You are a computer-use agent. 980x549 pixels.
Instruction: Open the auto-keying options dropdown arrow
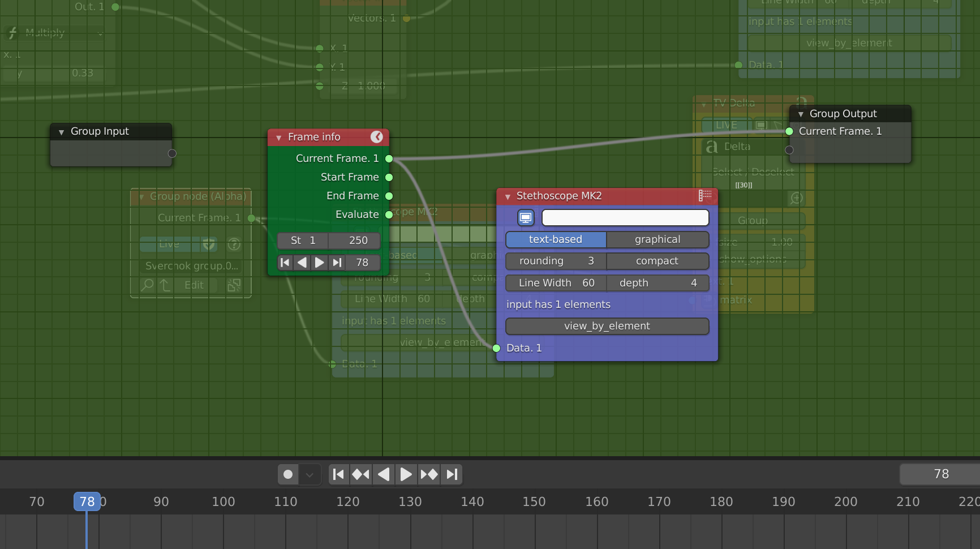tap(310, 474)
